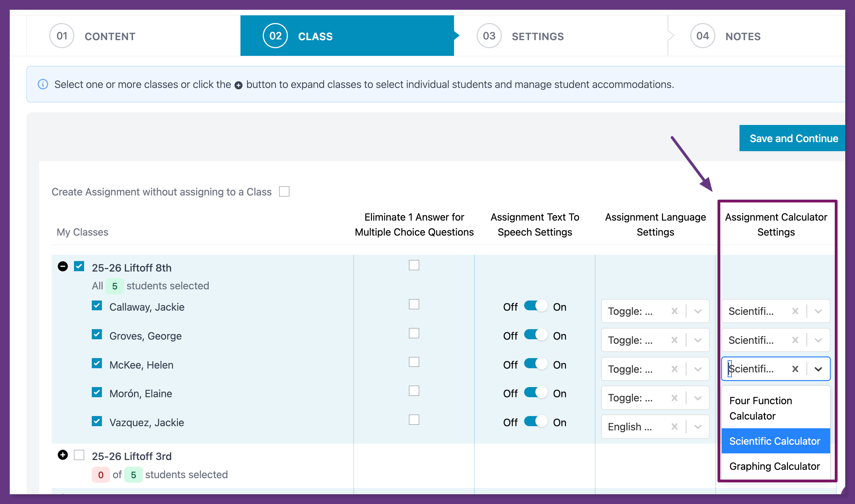Click step 04 circle icon
Image resolution: width=855 pixels, height=504 pixels.
tap(702, 36)
